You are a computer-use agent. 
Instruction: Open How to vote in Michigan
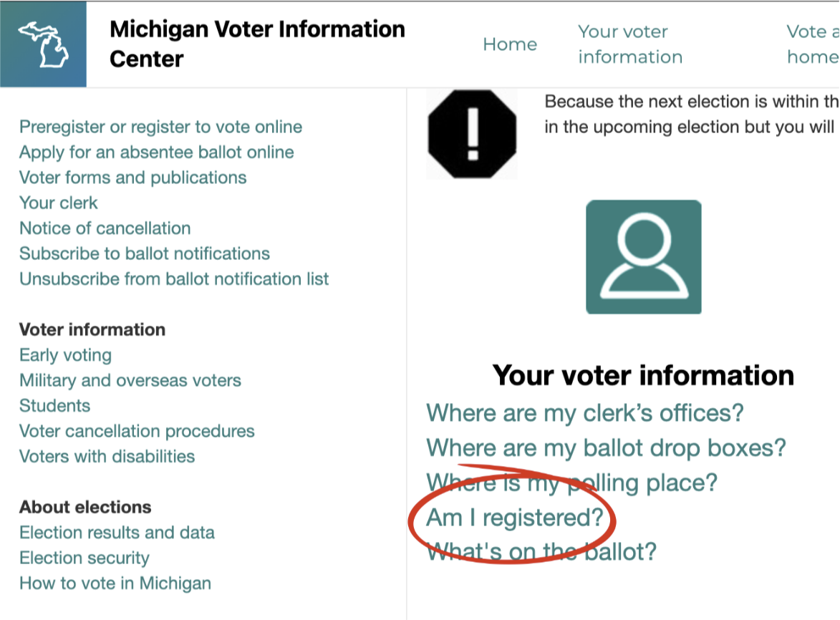point(115,583)
